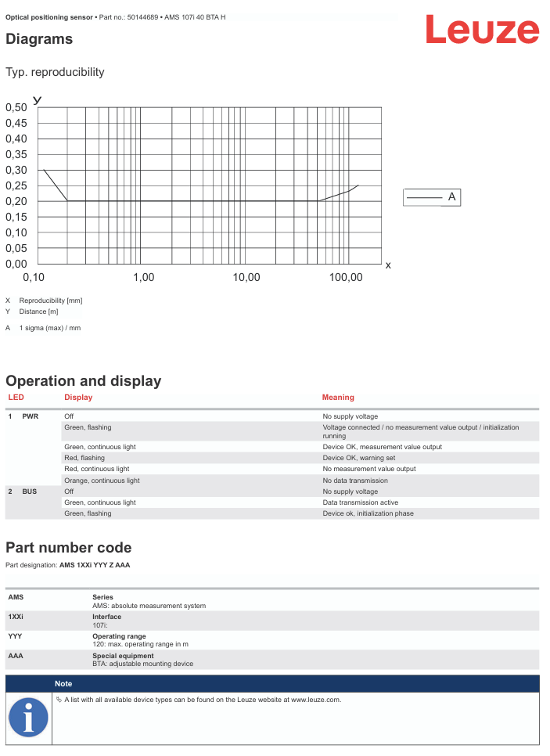Click the 'Orange, continuous light' display entry
This screenshot has height=756, width=550.
point(102,481)
